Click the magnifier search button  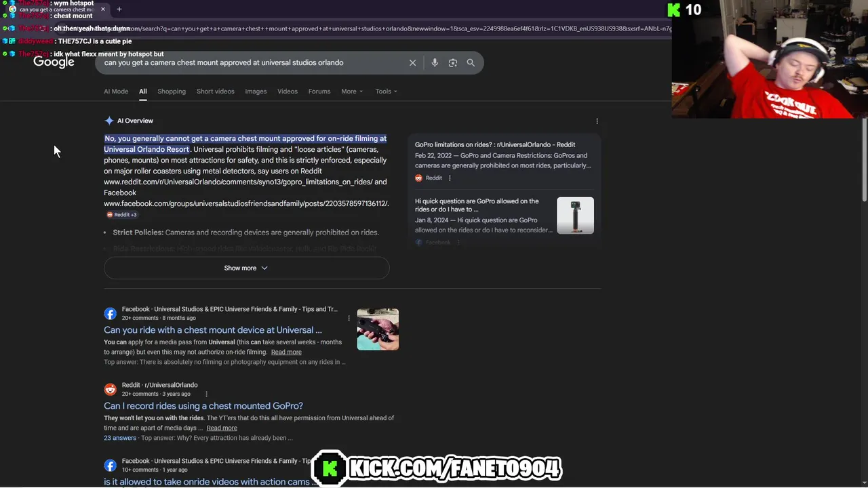pyautogui.click(x=471, y=62)
